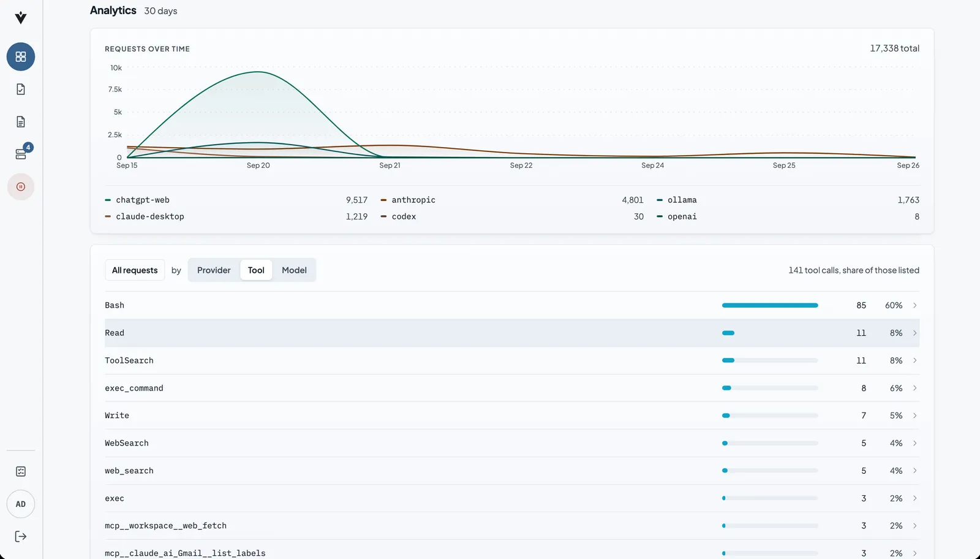Click the 'Analytics' page heading
Viewport: 980px width, 559px height.
(113, 10)
